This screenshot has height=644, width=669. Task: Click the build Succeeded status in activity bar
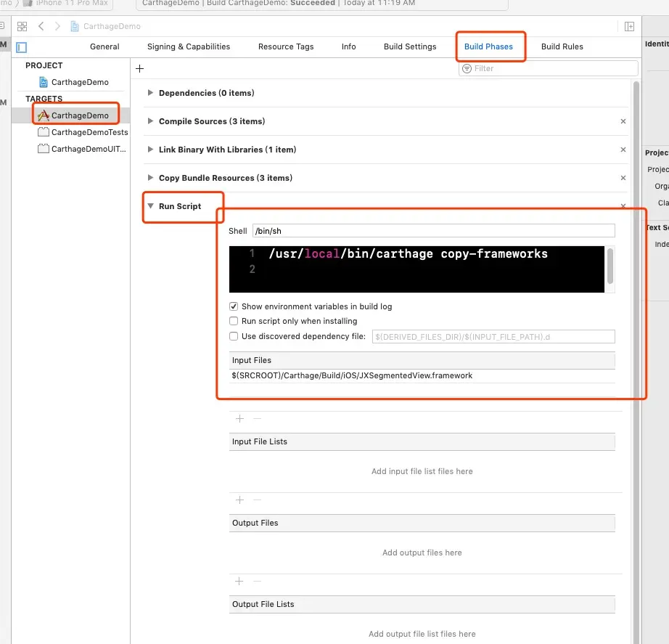[313, 3]
